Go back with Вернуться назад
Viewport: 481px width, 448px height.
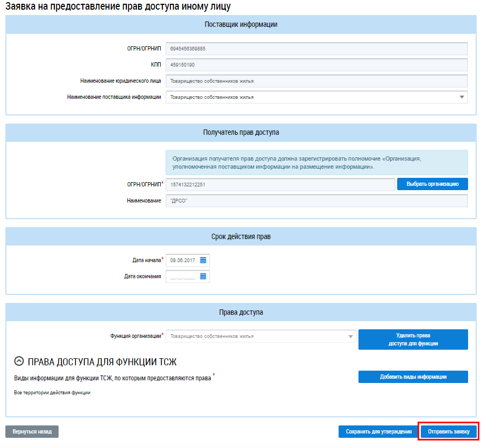(x=32, y=431)
